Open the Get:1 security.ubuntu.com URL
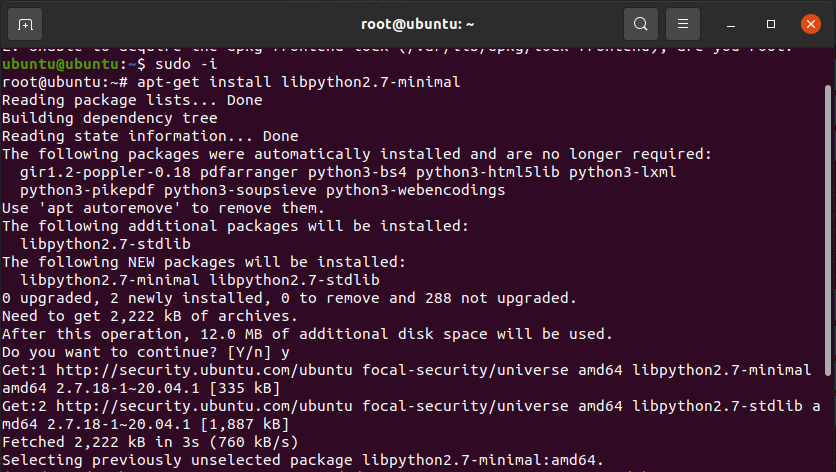836x472 pixels. 204,370
